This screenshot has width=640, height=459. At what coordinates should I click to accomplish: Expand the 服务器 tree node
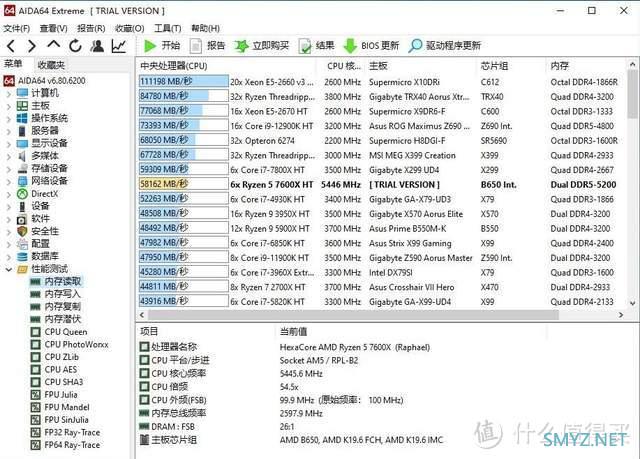(9, 131)
